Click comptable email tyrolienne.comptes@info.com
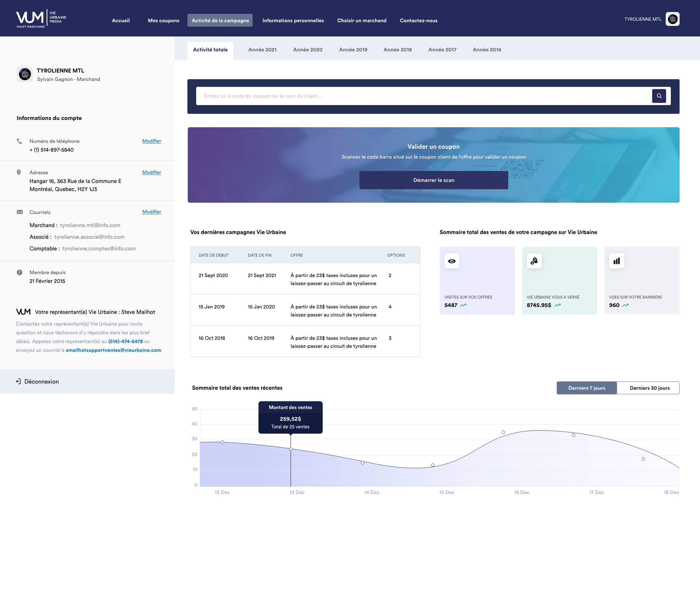This screenshot has width=700, height=599. pos(99,249)
